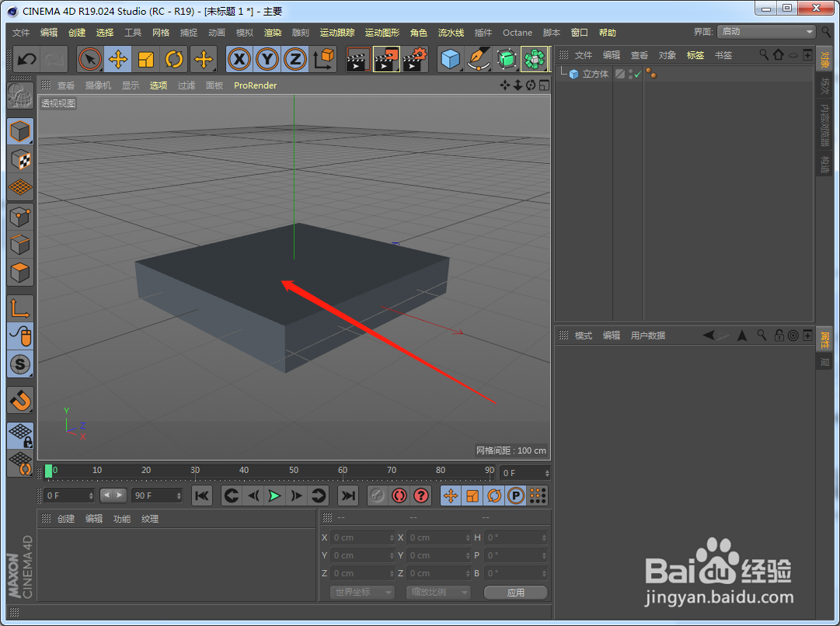This screenshot has width=840, height=626.
Task: Render to Picture Viewer
Action: 386,59
